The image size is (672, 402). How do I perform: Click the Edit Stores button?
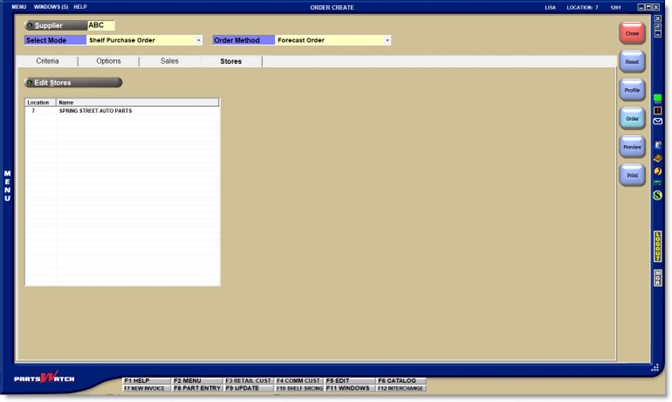click(73, 82)
